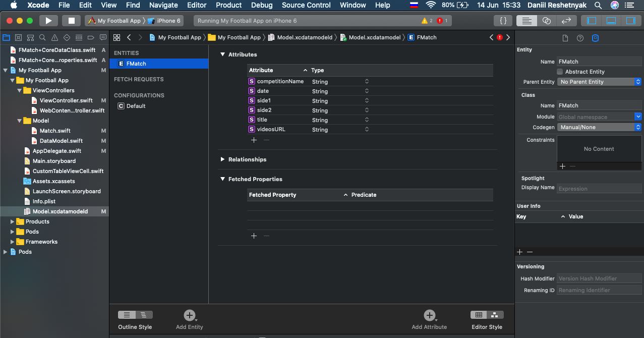Screen dimensions: 644x338
Task: Open the Parent Entity dropdown
Action: [x=599, y=82]
